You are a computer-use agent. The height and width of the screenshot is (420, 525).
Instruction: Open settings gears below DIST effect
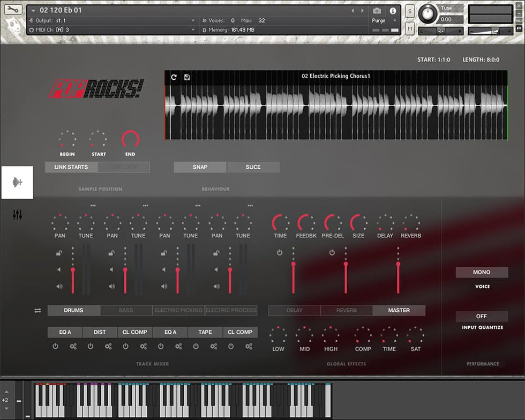108,346
